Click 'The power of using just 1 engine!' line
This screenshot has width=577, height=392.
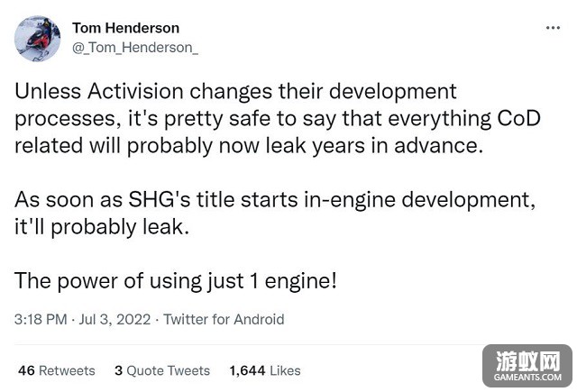[x=176, y=281]
